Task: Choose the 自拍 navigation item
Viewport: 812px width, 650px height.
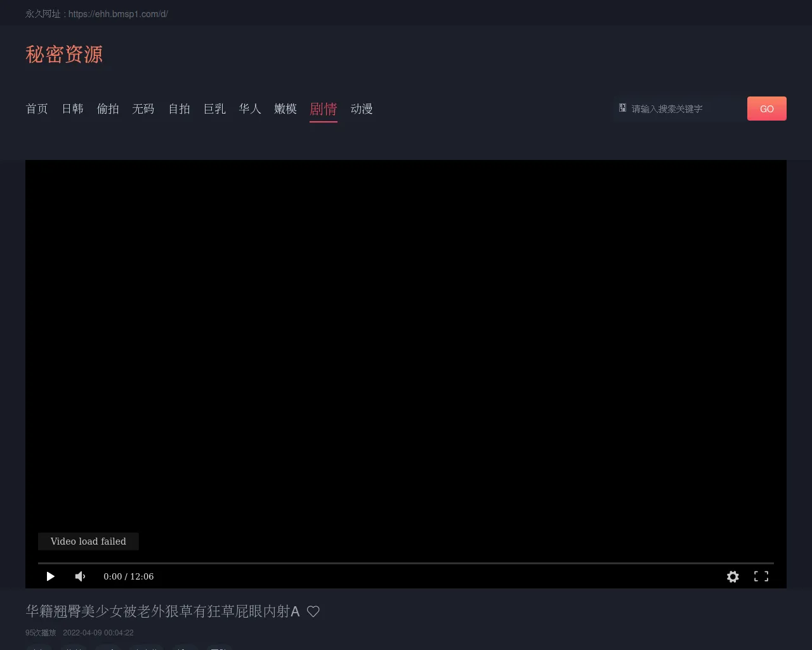Action: pos(179,109)
